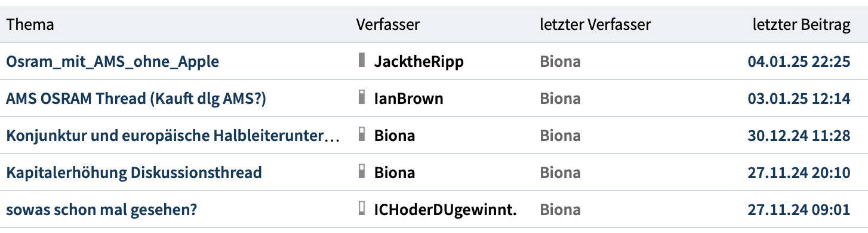Sort by the Verfasser column header
Image resolution: width=868 pixels, height=233 pixels.
click(x=388, y=24)
